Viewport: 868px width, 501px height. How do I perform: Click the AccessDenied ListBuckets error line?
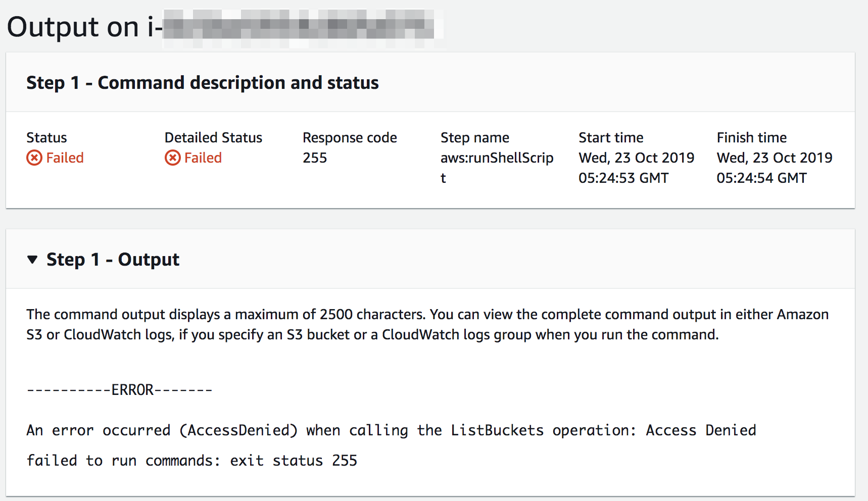pos(391,430)
